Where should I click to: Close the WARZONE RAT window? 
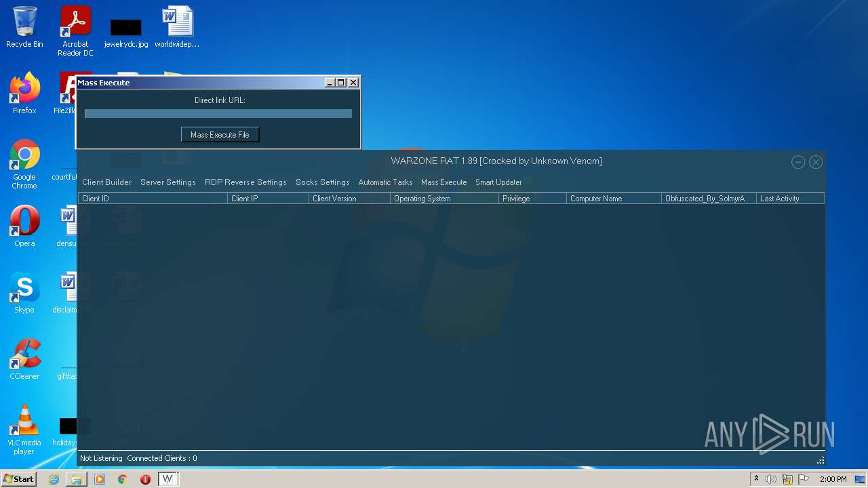point(816,162)
